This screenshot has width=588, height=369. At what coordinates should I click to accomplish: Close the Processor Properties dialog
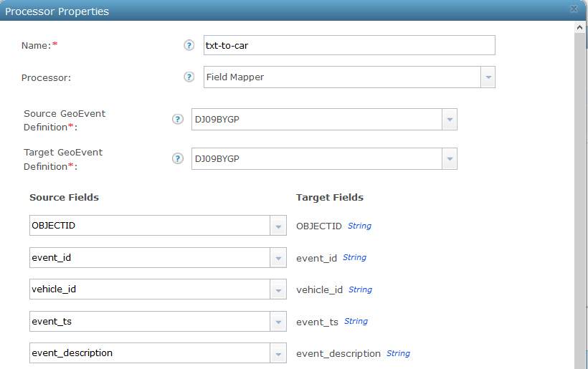pos(573,9)
